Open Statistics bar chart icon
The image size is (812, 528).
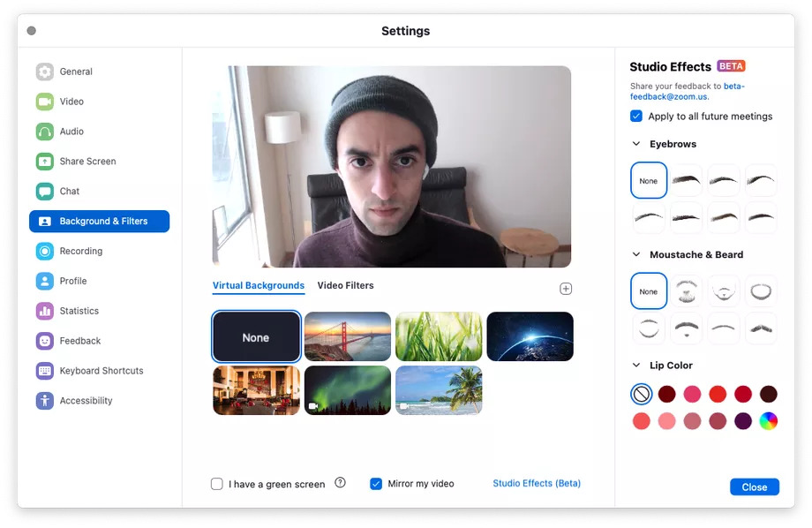click(44, 311)
